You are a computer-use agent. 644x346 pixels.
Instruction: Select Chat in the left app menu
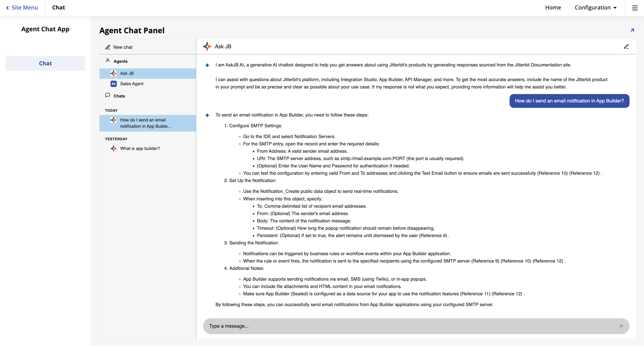[45, 63]
